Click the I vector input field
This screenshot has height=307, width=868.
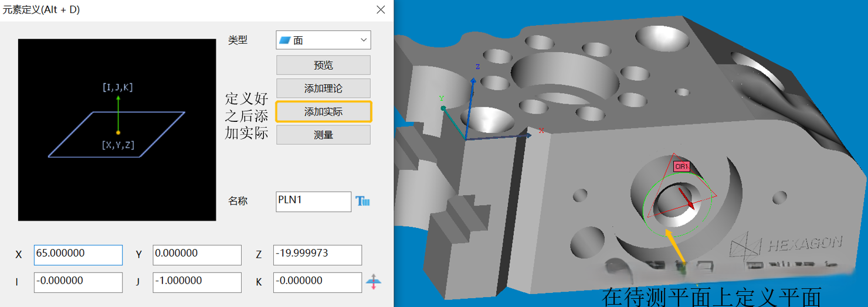point(78,282)
